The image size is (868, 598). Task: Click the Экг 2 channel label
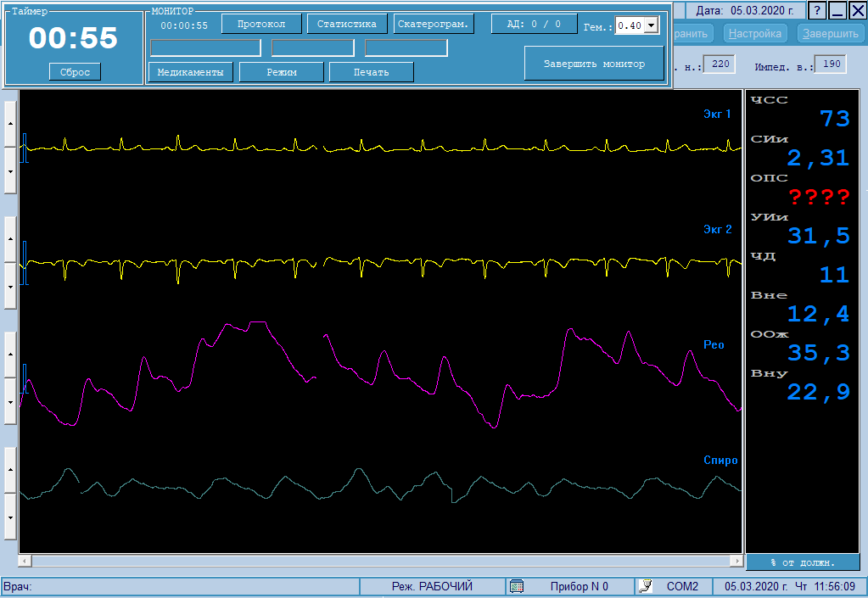[718, 229]
